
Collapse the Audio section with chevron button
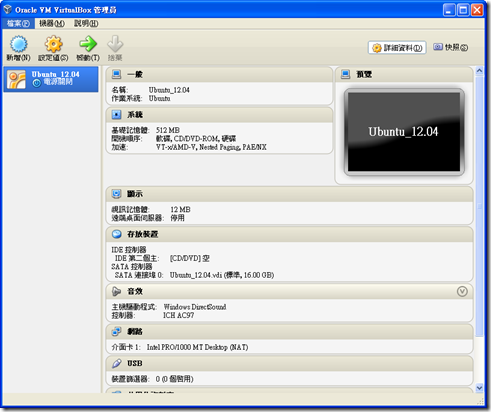click(x=462, y=291)
